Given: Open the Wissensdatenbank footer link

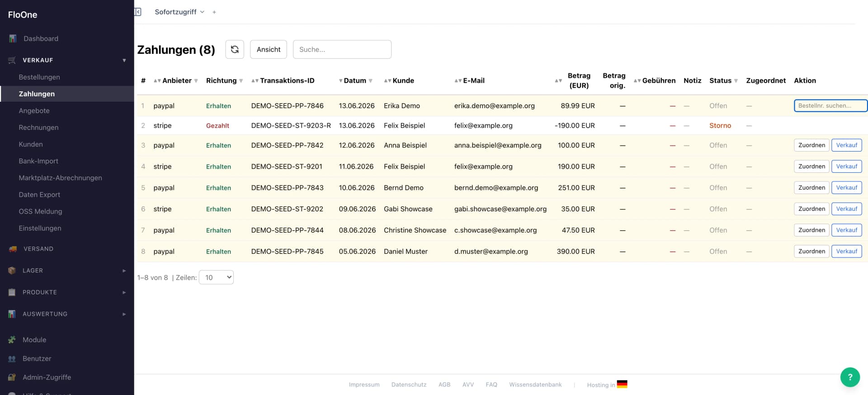Looking at the screenshot, I should click(x=535, y=385).
